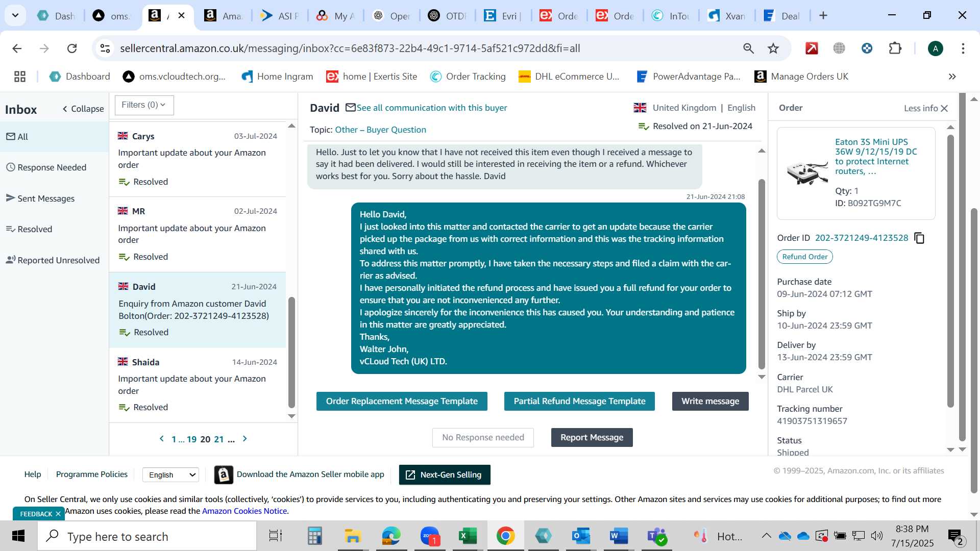Open Word from the taskbar
Screen dimensions: 980x551
click(x=619, y=536)
